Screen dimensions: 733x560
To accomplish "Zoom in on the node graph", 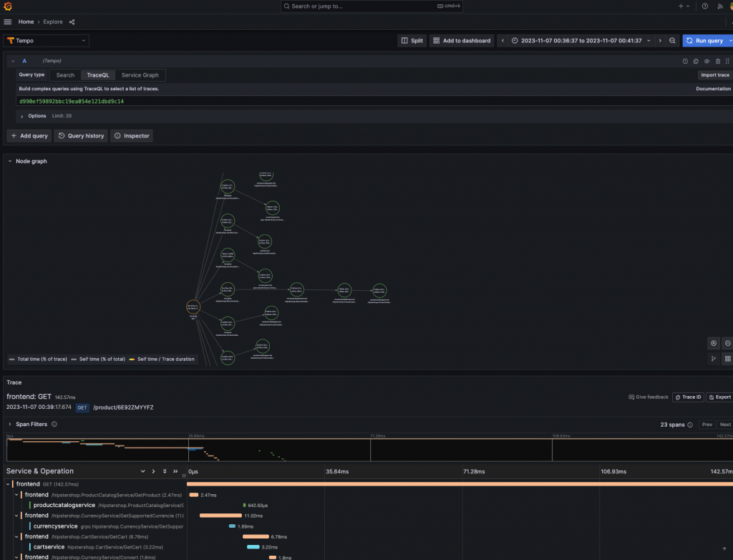I will (x=714, y=344).
